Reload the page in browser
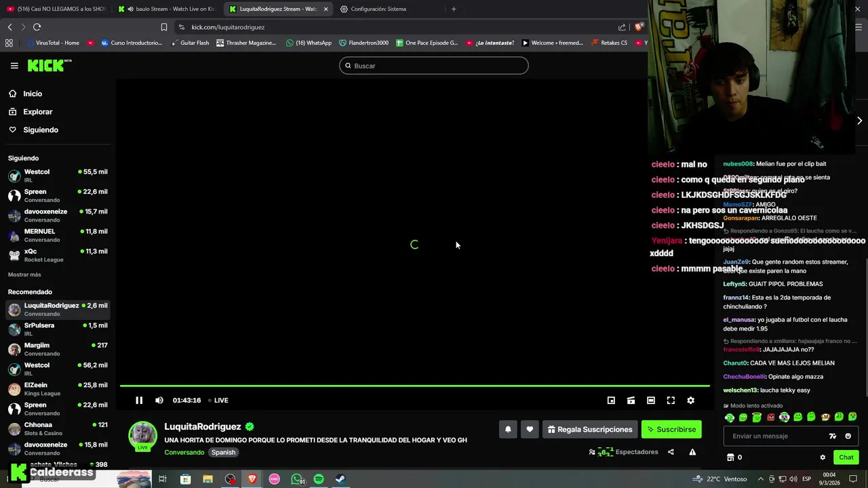 click(x=37, y=27)
